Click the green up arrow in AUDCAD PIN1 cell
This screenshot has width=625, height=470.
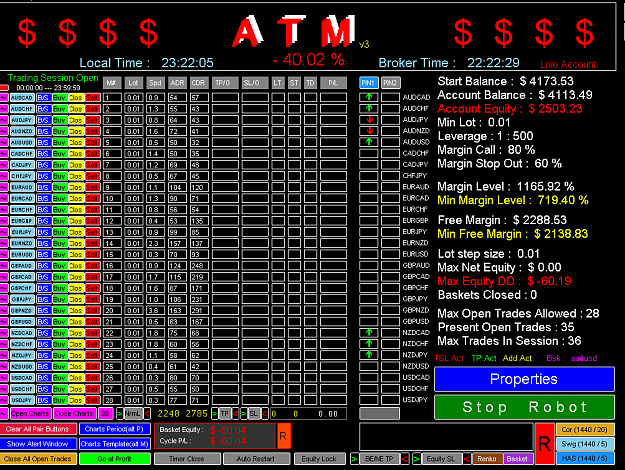tap(369, 97)
